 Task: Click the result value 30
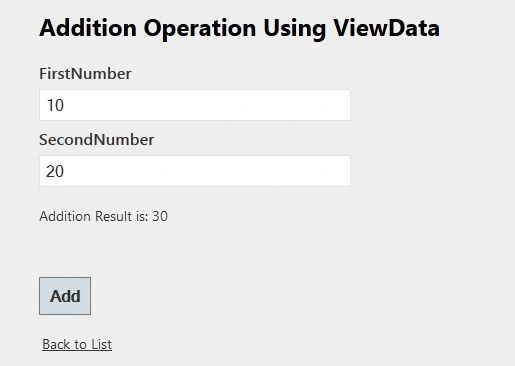pos(160,216)
